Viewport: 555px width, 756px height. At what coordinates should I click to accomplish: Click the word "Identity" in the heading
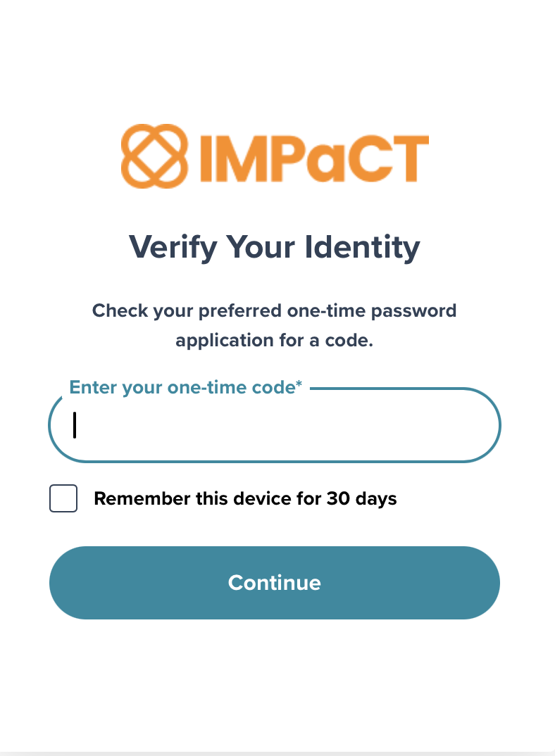363,247
